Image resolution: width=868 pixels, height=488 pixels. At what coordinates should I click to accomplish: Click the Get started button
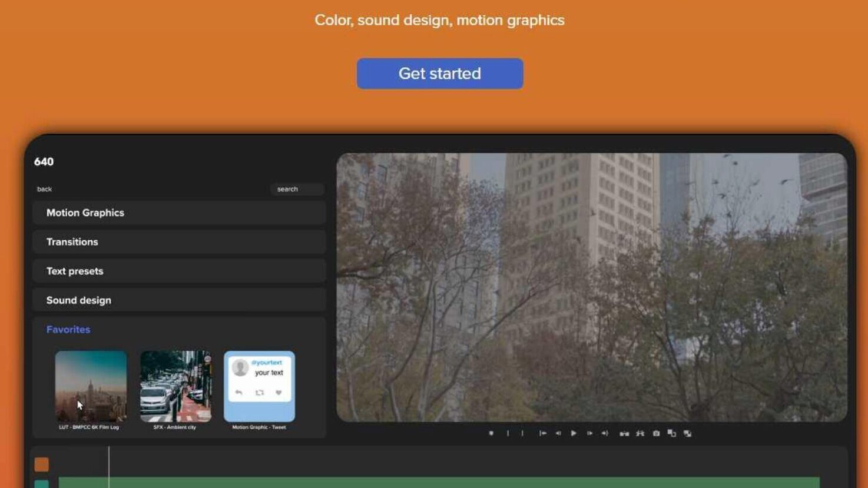point(439,74)
